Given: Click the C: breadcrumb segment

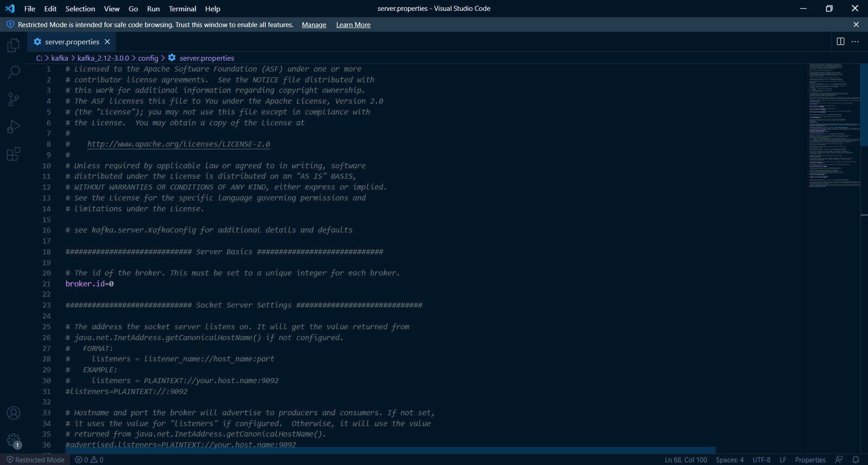Looking at the screenshot, I should pyautogui.click(x=39, y=58).
